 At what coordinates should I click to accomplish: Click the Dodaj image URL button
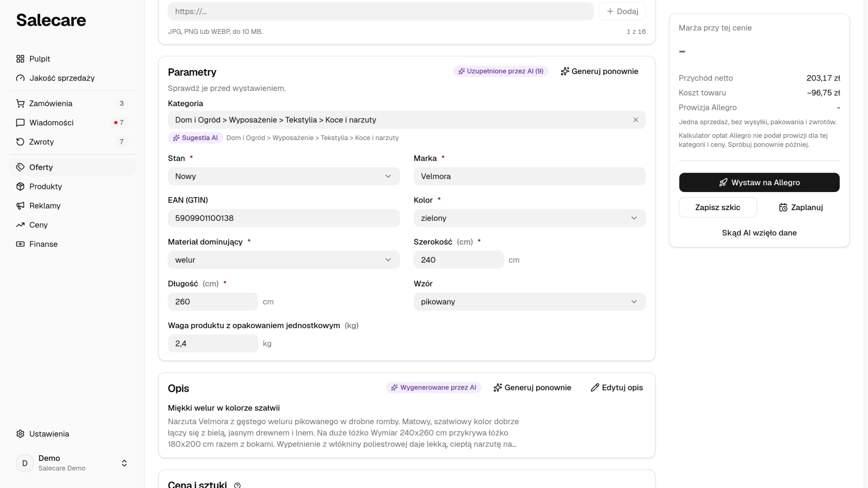click(622, 11)
